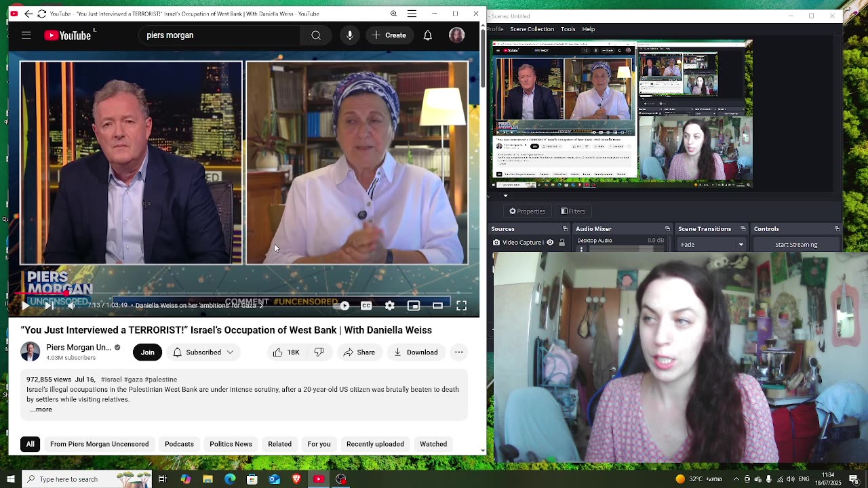Screen dimensions: 868x488
Task: Play the video
Action: [x=25, y=306]
